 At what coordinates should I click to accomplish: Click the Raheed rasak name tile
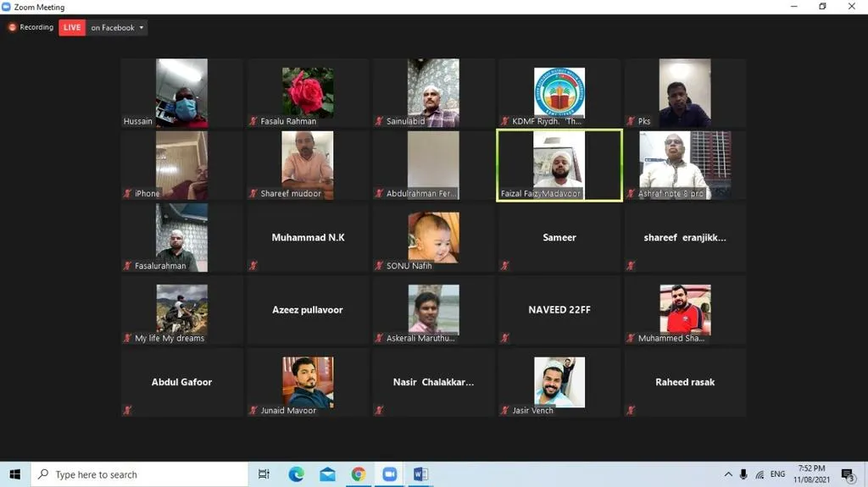(685, 383)
